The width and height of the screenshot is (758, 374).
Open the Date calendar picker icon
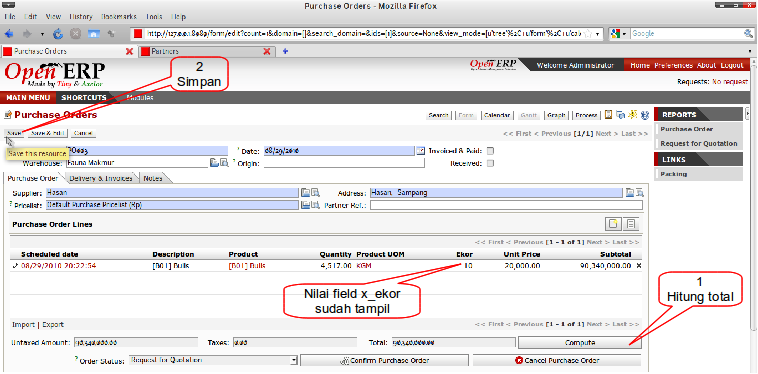coord(421,151)
